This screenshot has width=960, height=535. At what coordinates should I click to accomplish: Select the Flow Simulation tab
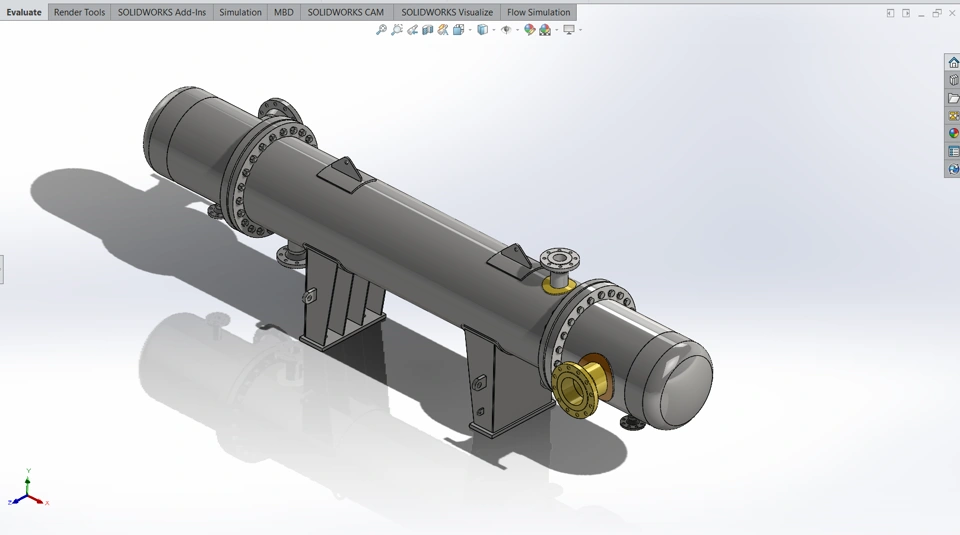pyautogui.click(x=538, y=12)
